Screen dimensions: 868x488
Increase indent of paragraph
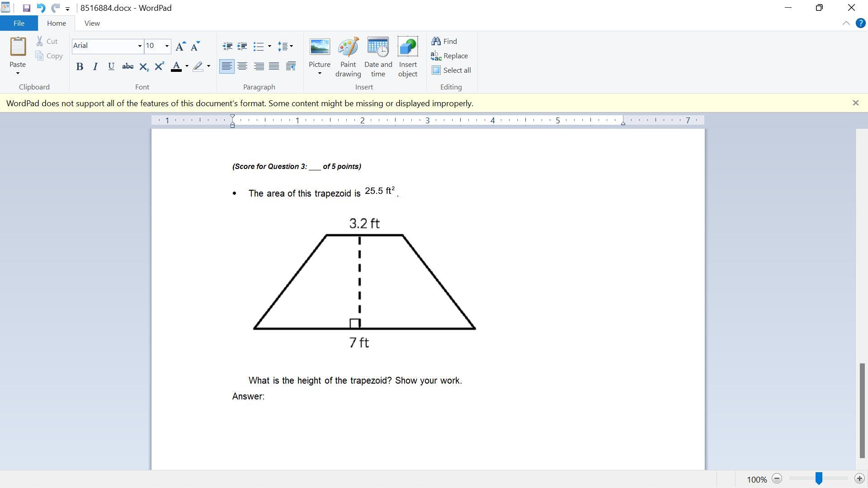point(242,46)
